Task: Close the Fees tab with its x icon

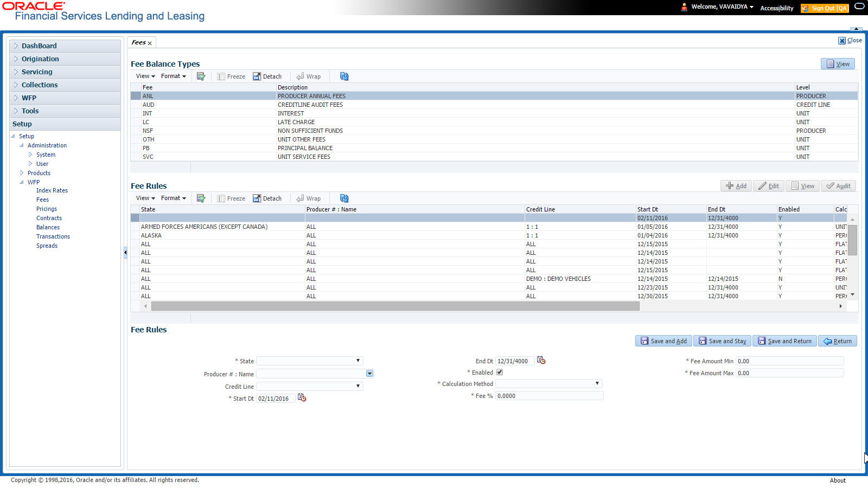Action: pyautogui.click(x=150, y=43)
